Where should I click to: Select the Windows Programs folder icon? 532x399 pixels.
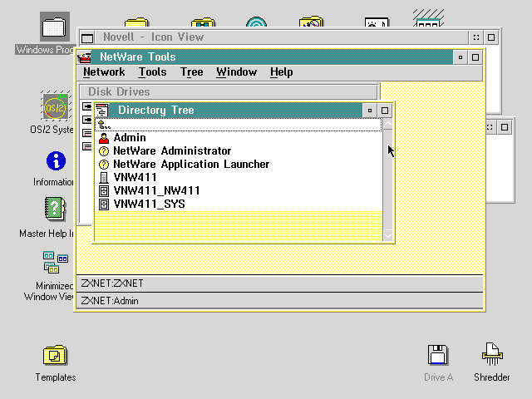pyautogui.click(x=55, y=27)
